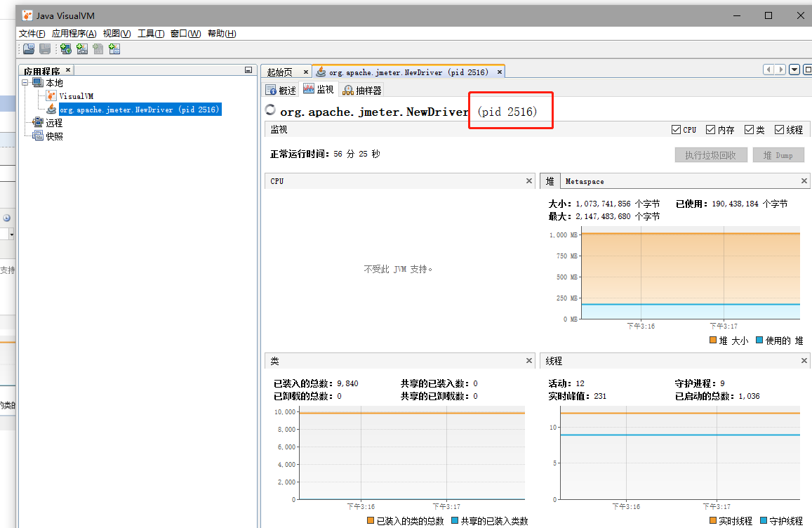This screenshot has height=528, width=812.
Task: Click the blue 共享的已装入类数 legend swatch
Action: pyautogui.click(x=455, y=520)
